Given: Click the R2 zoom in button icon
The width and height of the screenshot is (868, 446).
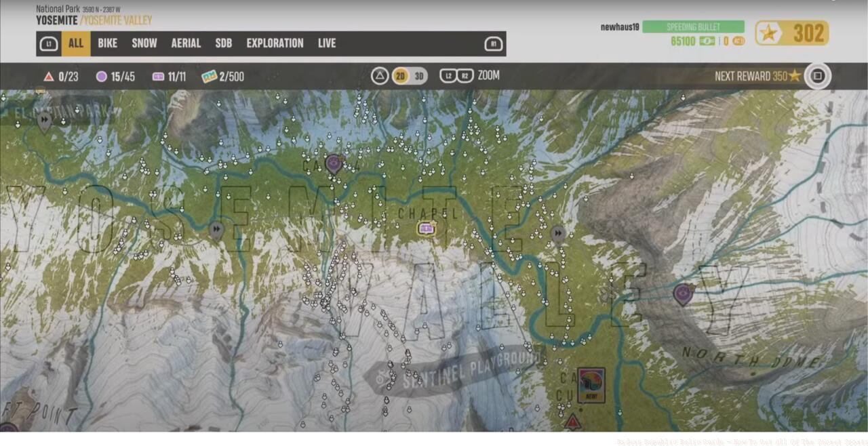Looking at the screenshot, I should pos(465,76).
